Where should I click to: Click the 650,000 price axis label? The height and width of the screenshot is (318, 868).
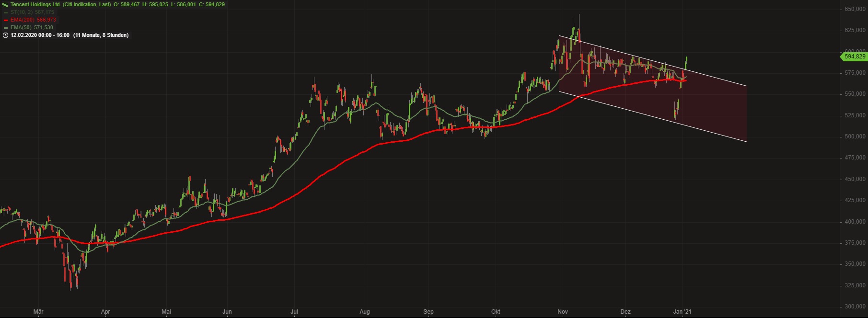point(855,9)
